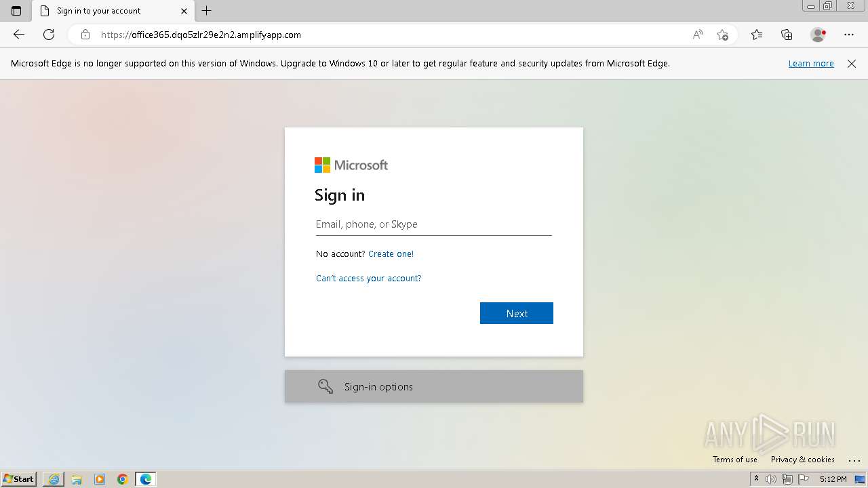View site information lock icon
The height and width of the screenshot is (488, 868).
pyautogui.click(x=85, y=35)
